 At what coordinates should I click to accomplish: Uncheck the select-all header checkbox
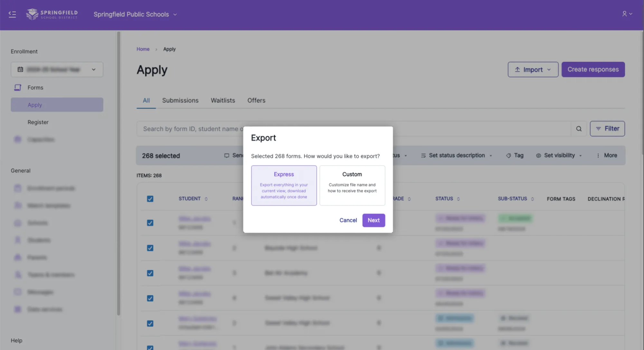150,199
